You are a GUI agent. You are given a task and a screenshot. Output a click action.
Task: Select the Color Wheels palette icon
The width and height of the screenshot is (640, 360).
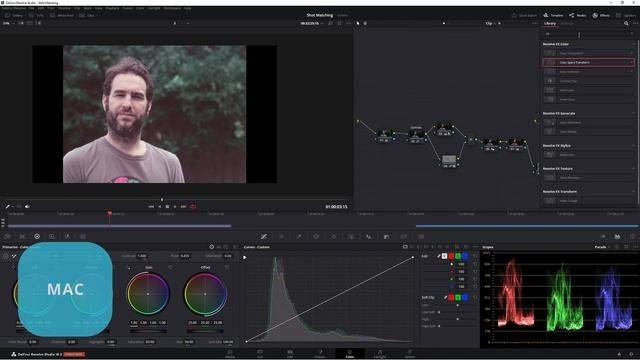[x=37, y=236]
